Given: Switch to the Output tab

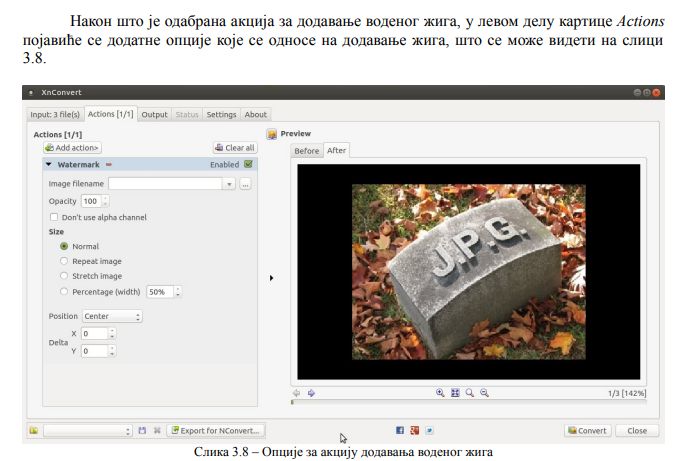Looking at the screenshot, I should point(154,114).
